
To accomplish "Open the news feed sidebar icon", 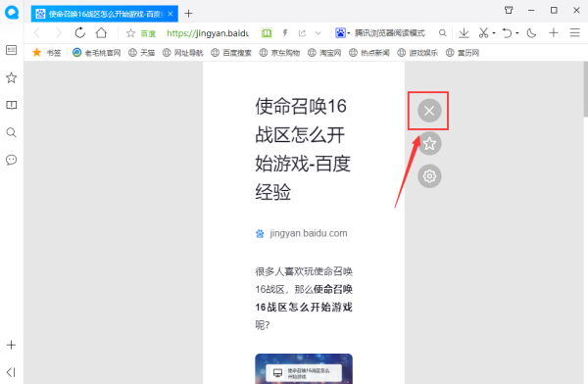I will (12, 50).
